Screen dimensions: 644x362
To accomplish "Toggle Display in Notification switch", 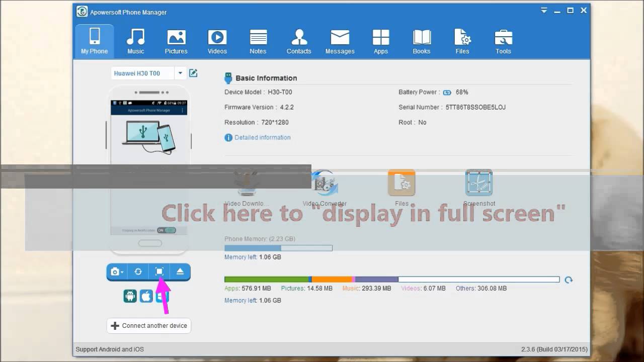I will (167, 230).
